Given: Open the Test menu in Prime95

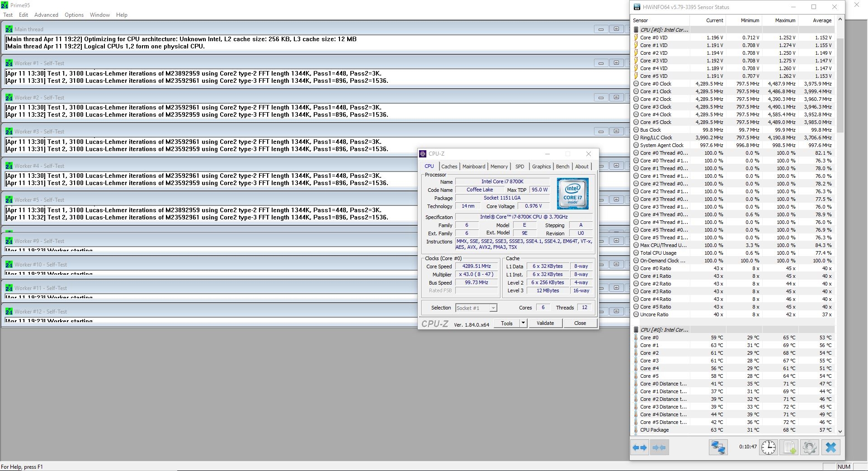Looking at the screenshot, I should (x=8, y=15).
